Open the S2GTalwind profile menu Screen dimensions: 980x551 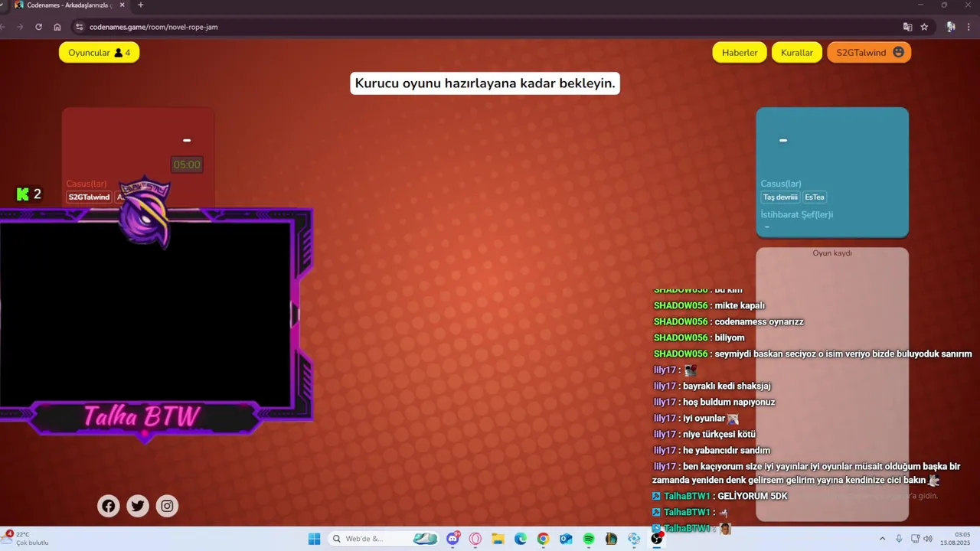tap(869, 53)
